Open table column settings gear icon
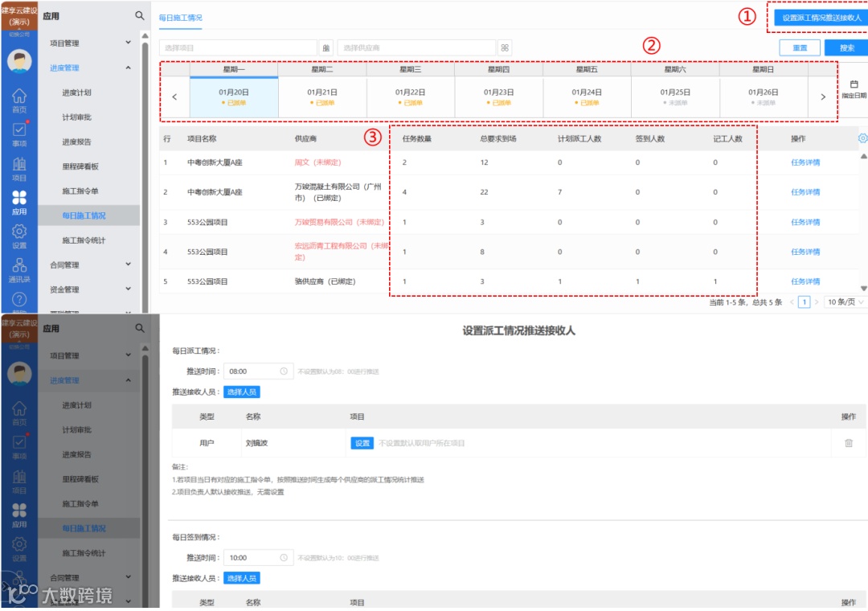The width and height of the screenshot is (868, 611). (862, 138)
